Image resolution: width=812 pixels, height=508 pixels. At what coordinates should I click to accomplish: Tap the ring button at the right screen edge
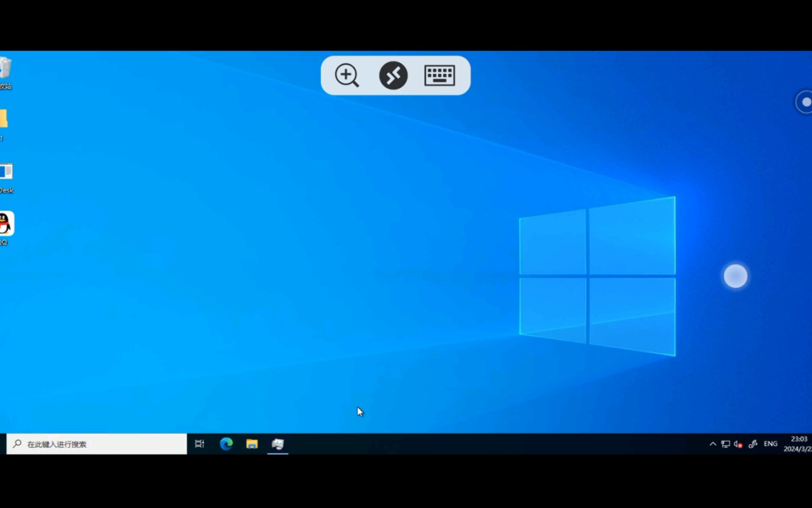(804, 102)
